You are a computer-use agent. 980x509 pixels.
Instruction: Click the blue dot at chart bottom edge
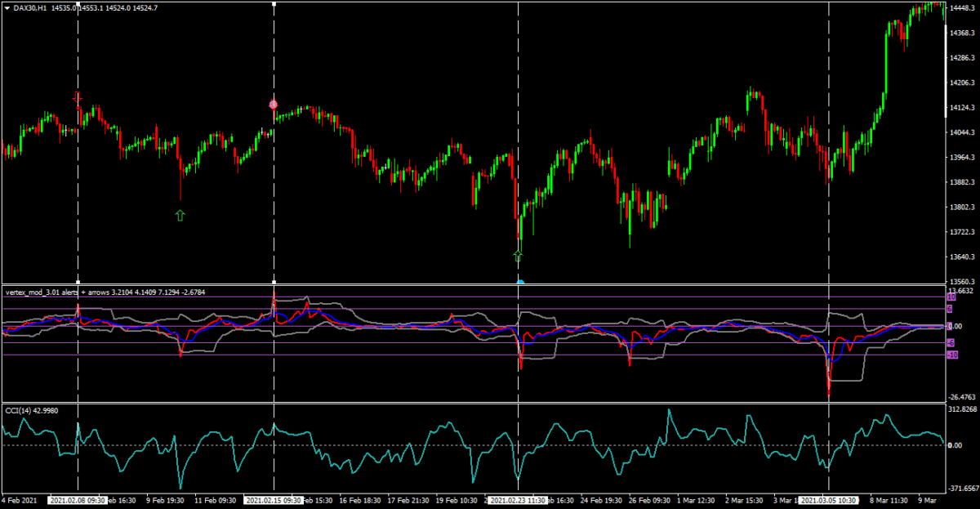point(519,283)
